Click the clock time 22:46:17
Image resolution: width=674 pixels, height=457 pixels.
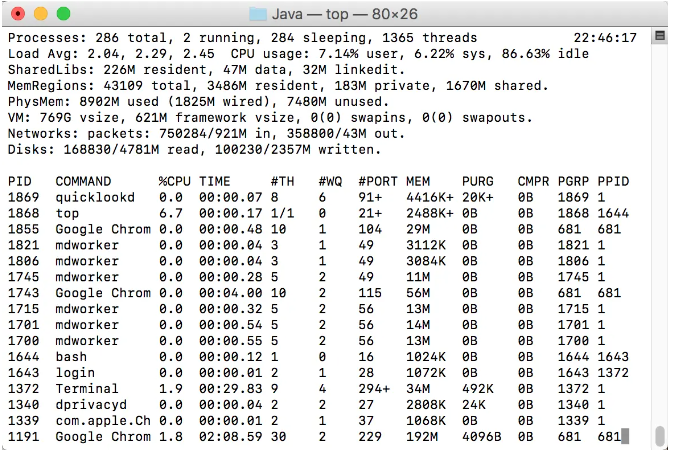click(x=606, y=37)
